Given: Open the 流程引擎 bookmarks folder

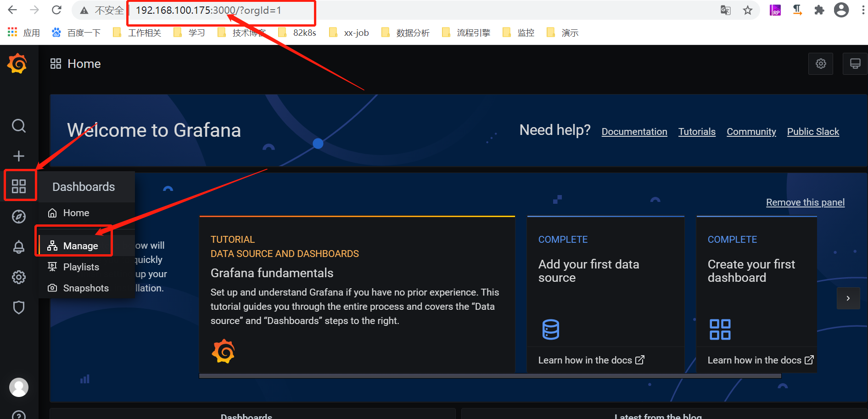Looking at the screenshot, I should (x=466, y=33).
